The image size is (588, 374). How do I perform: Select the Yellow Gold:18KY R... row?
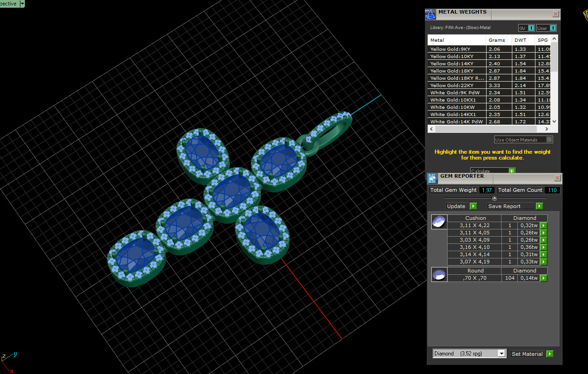coord(490,78)
